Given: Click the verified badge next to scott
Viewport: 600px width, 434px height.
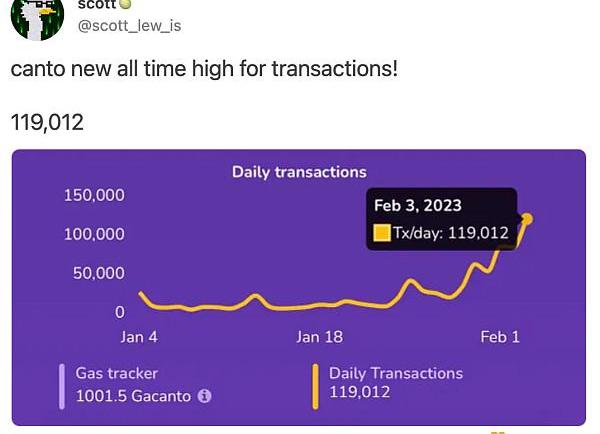Looking at the screenshot, I should tap(126, 4).
